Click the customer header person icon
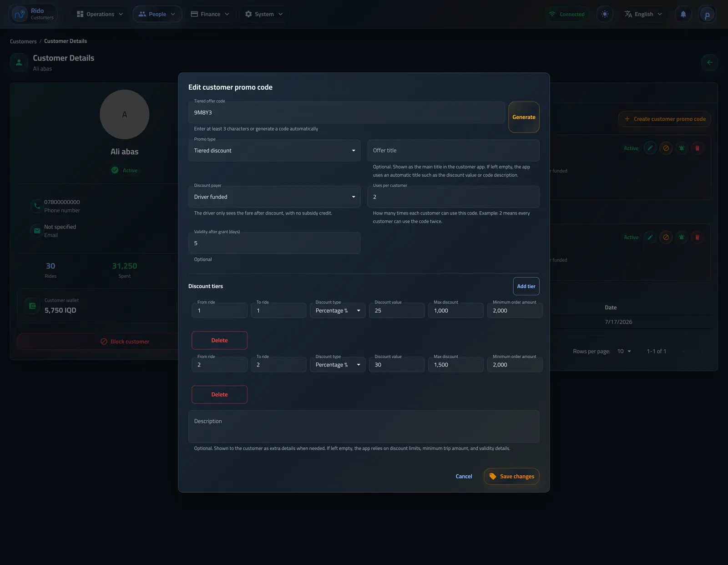The width and height of the screenshot is (728, 565). (x=19, y=62)
